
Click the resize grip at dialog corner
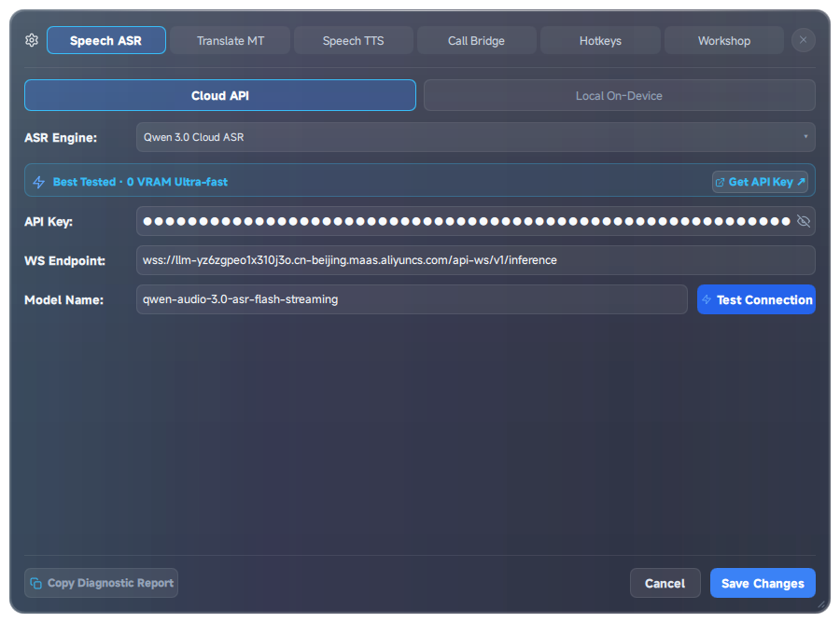[820, 603]
